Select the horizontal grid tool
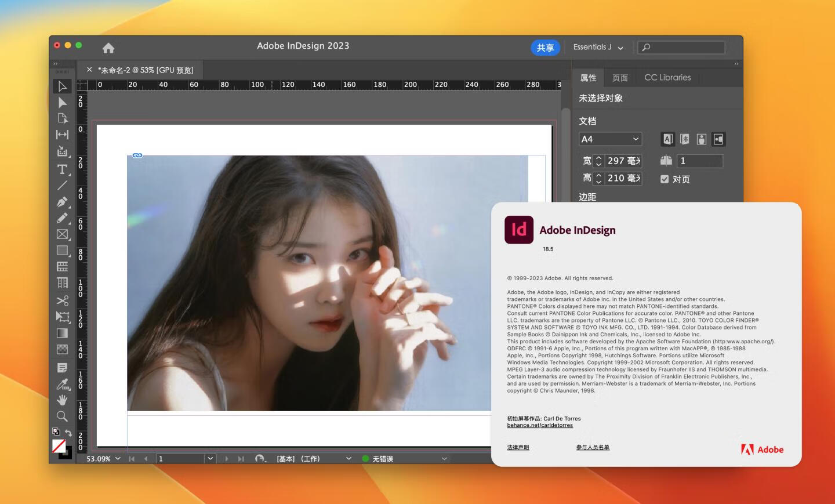The height and width of the screenshot is (504, 835). pyautogui.click(x=62, y=267)
